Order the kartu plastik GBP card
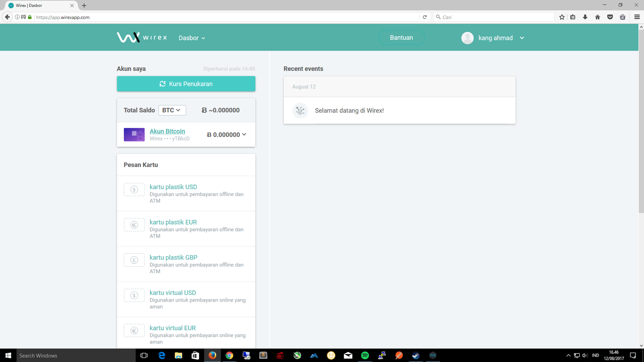This screenshot has width=644, height=362. tap(173, 257)
